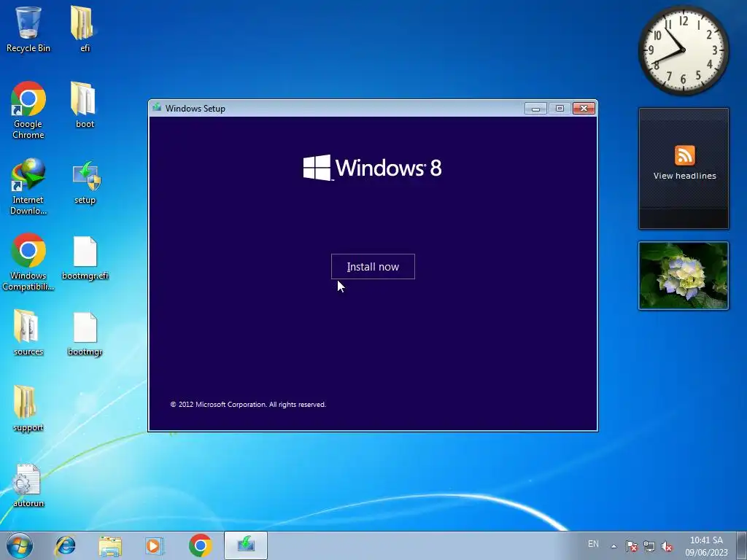Screen dimensions: 747x560
Task: Select the autorun file icon
Action: [x=28, y=485]
